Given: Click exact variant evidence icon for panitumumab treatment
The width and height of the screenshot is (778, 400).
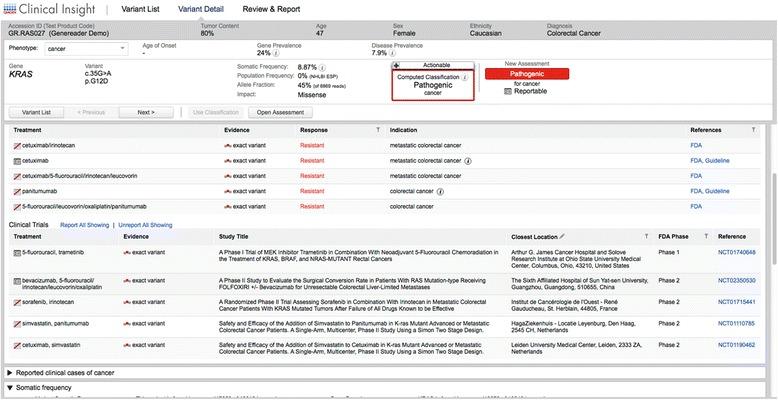Looking at the screenshot, I should (228, 191).
